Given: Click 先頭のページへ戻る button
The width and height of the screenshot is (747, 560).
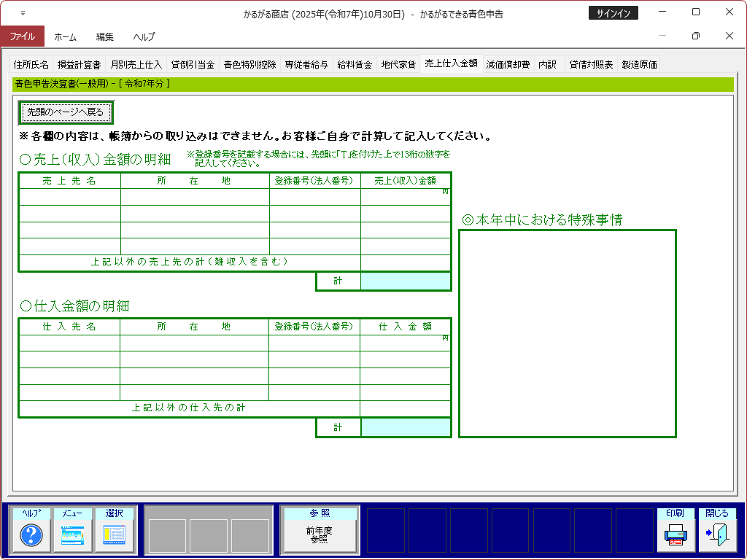Looking at the screenshot, I should (x=66, y=112).
